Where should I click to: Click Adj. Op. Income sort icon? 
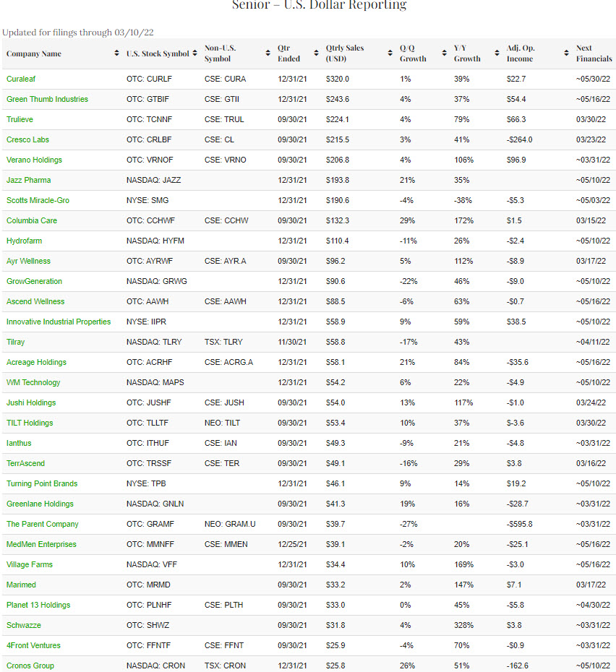click(566, 54)
